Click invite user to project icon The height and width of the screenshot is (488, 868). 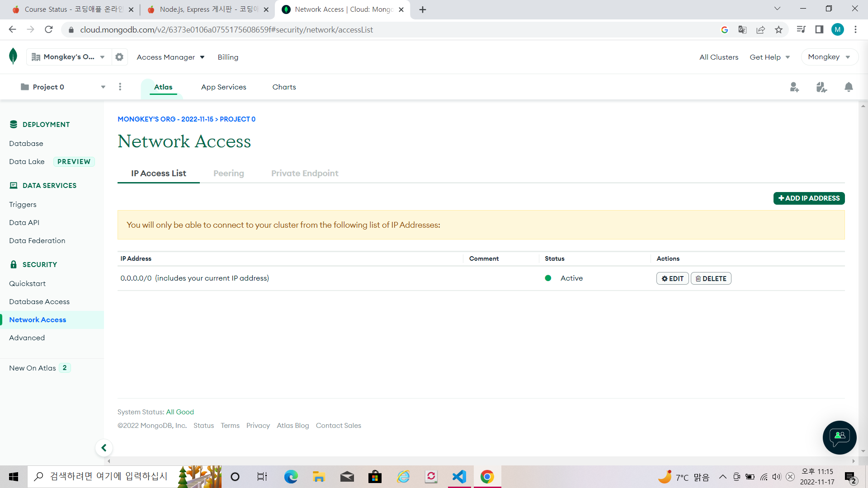[x=794, y=87]
